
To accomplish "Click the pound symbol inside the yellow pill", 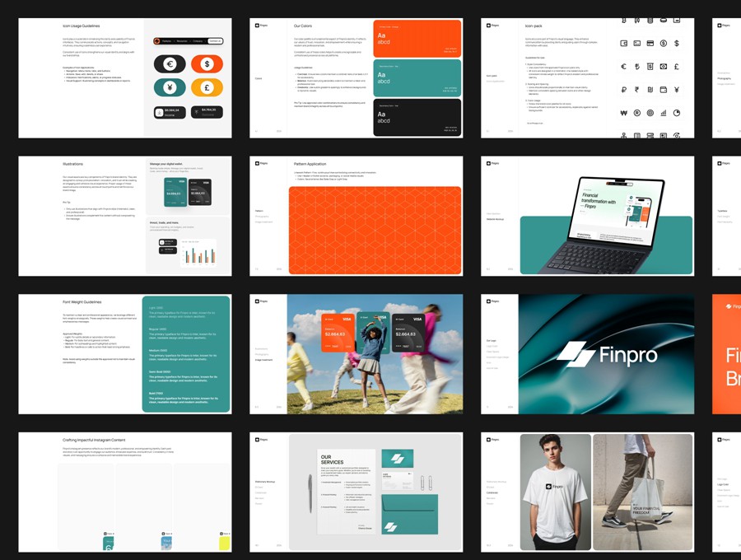I will pyautogui.click(x=207, y=87).
